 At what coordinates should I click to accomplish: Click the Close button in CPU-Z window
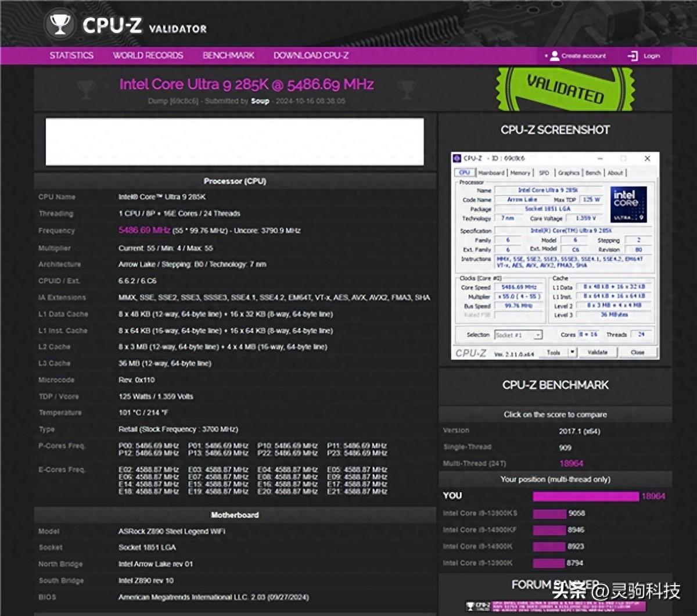pos(637,352)
